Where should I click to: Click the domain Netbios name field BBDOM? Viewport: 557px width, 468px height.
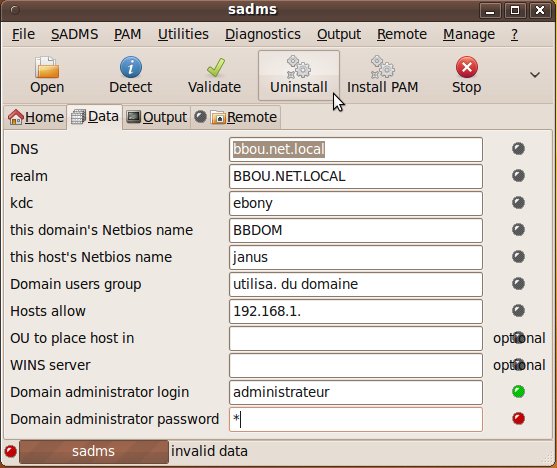click(x=356, y=230)
